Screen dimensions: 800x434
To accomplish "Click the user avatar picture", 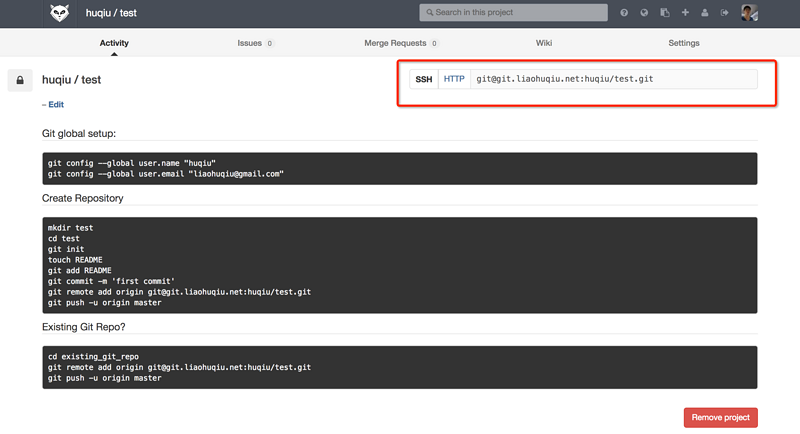I will (x=749, y=13).
